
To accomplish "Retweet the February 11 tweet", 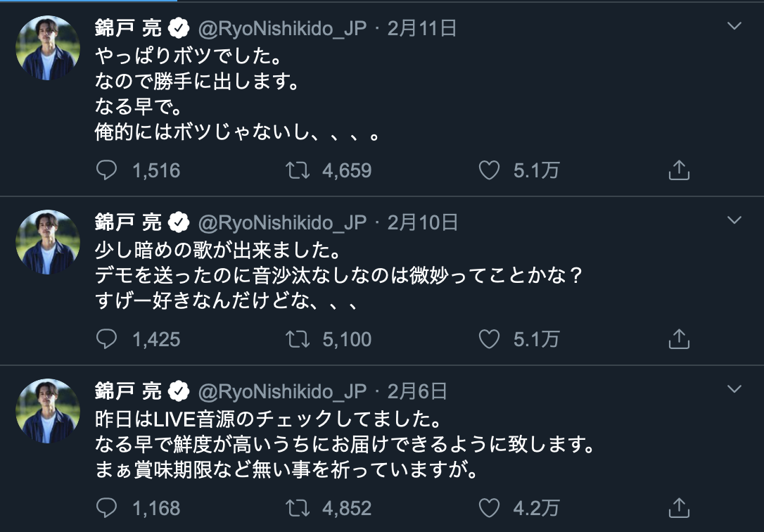I will (298, 170).
